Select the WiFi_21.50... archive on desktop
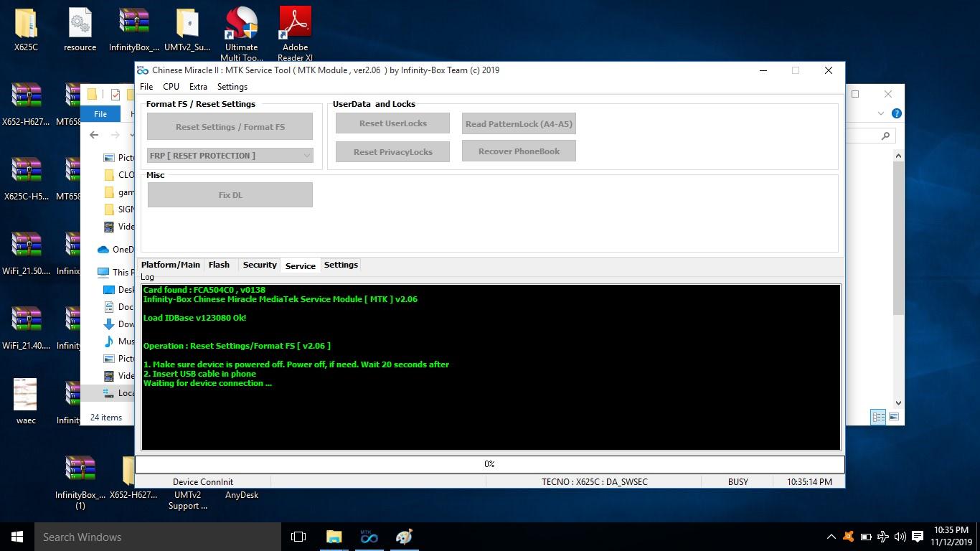Viewport: 980px width, 551px height. click(26, 254)
